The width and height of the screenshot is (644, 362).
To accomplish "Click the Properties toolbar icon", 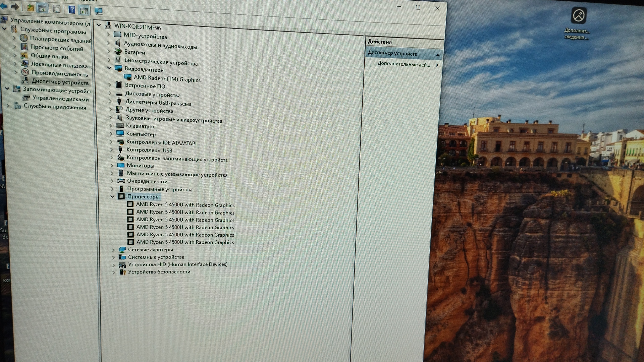I will (x=57, y=9).
